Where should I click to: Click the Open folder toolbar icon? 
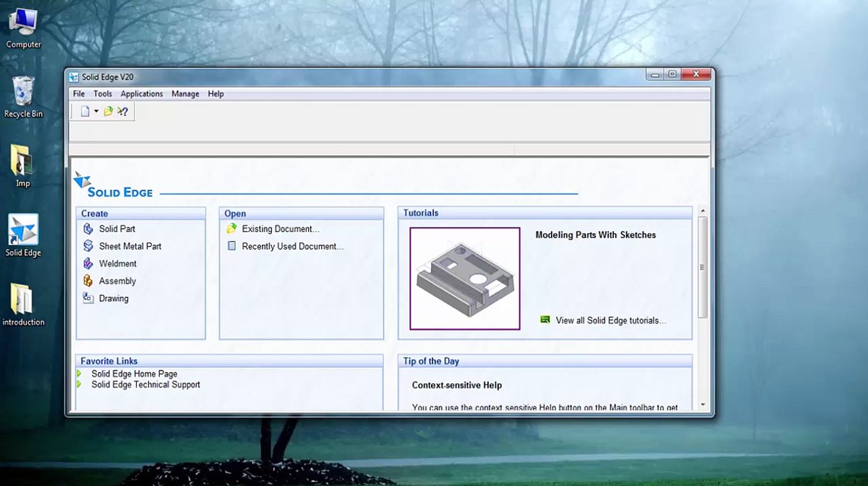point(108,111)
